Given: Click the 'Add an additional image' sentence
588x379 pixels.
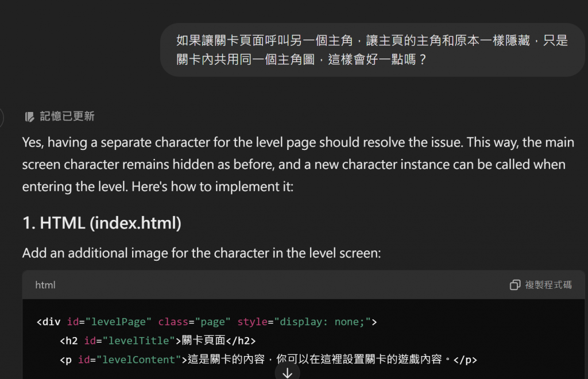Looking at the screenshot, I should click(202, 253).
